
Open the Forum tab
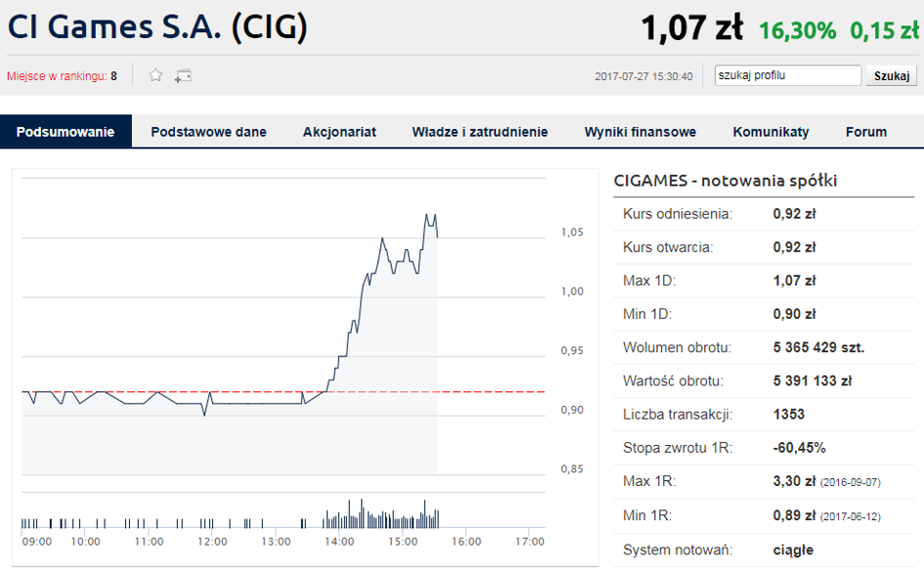tap(866, 131)
